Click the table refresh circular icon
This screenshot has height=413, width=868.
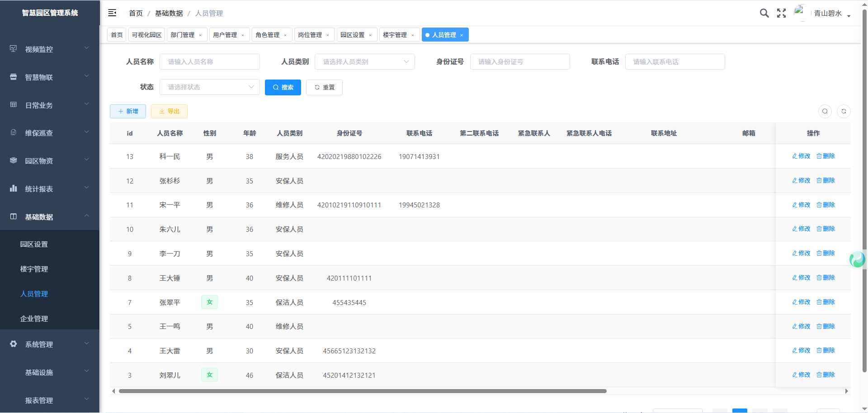click(844, 111)
